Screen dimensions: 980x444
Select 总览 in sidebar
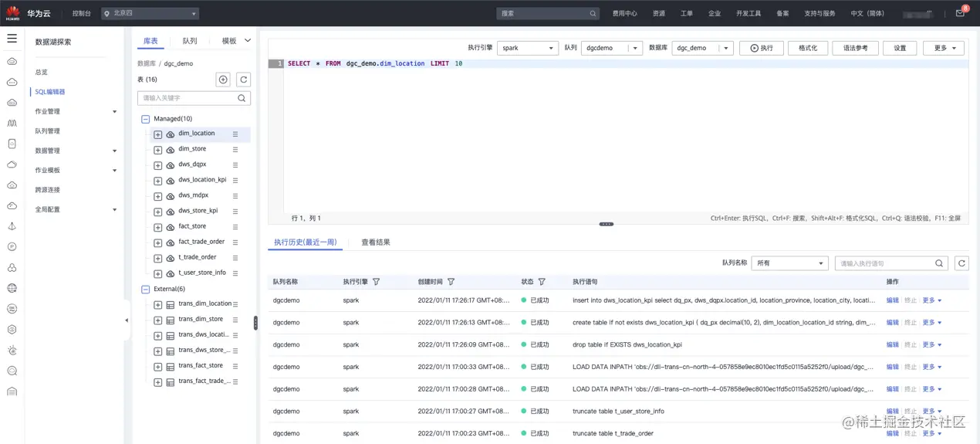tap(42, 73)
